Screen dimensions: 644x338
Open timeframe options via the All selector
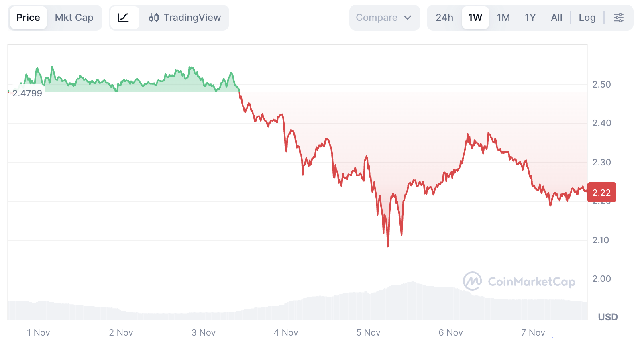(556, 17)
